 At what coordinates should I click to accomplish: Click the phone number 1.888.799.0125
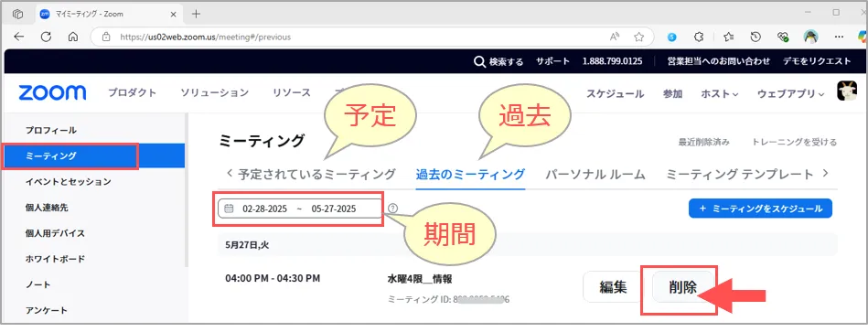pyautogui.click(x=612, y=61)
